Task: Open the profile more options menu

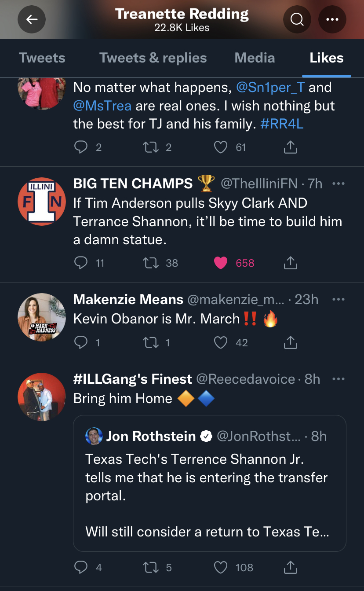Action: [332, 19]
